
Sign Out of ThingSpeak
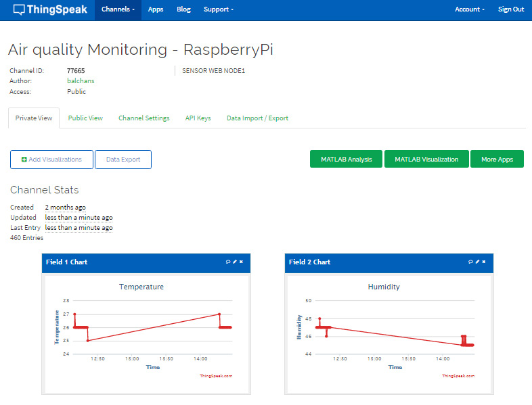(x=511, y=9)
